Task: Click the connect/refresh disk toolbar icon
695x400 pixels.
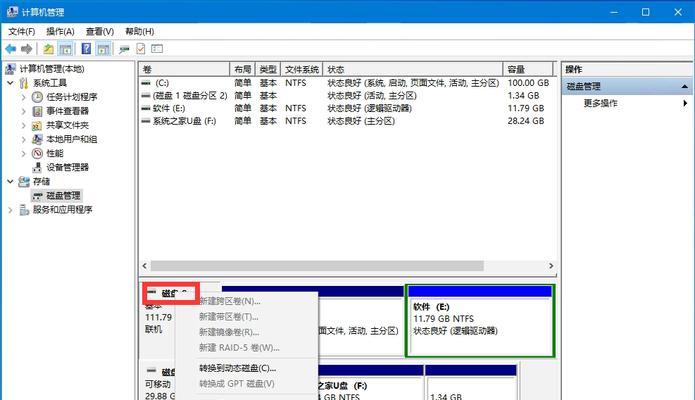Action: pos(124,49)
